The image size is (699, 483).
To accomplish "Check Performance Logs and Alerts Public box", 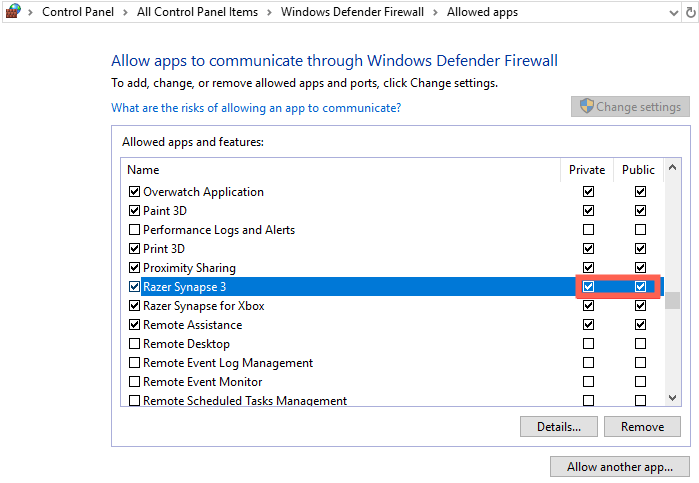I will click(x=641, y=229).
